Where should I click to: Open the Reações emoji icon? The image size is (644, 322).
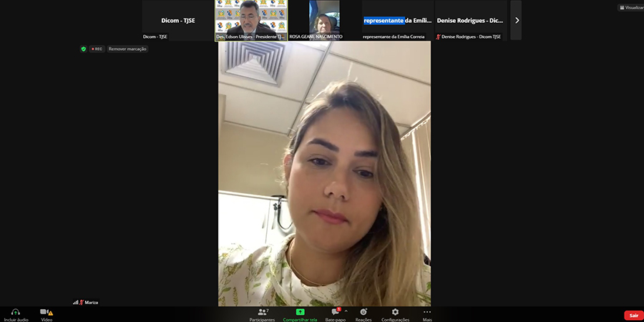364,312
